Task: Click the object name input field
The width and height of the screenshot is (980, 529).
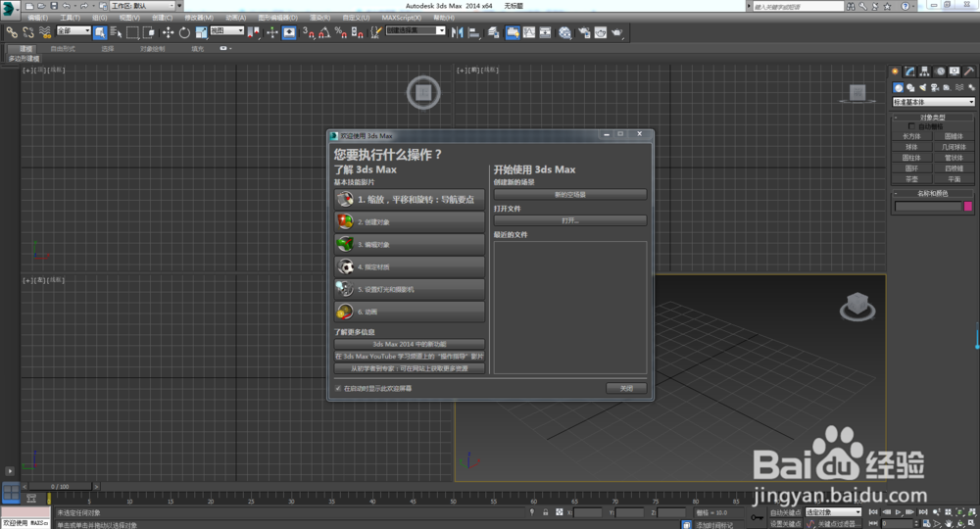Action: click(x=928, y=206)
